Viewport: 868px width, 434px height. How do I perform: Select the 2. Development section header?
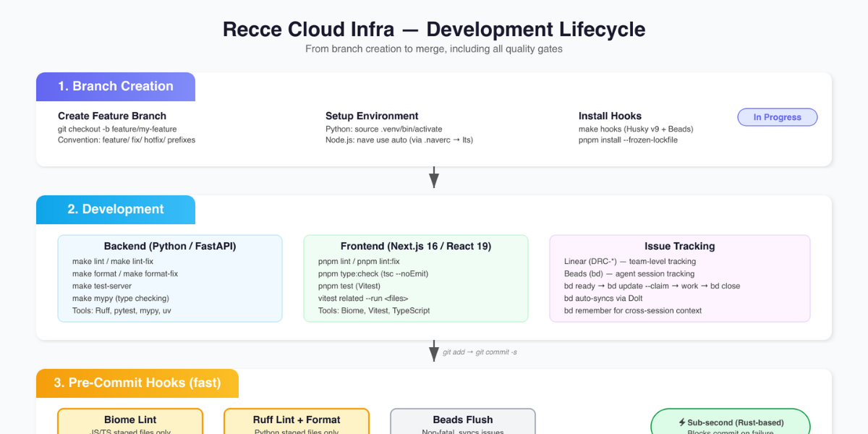tap(116, 209)
